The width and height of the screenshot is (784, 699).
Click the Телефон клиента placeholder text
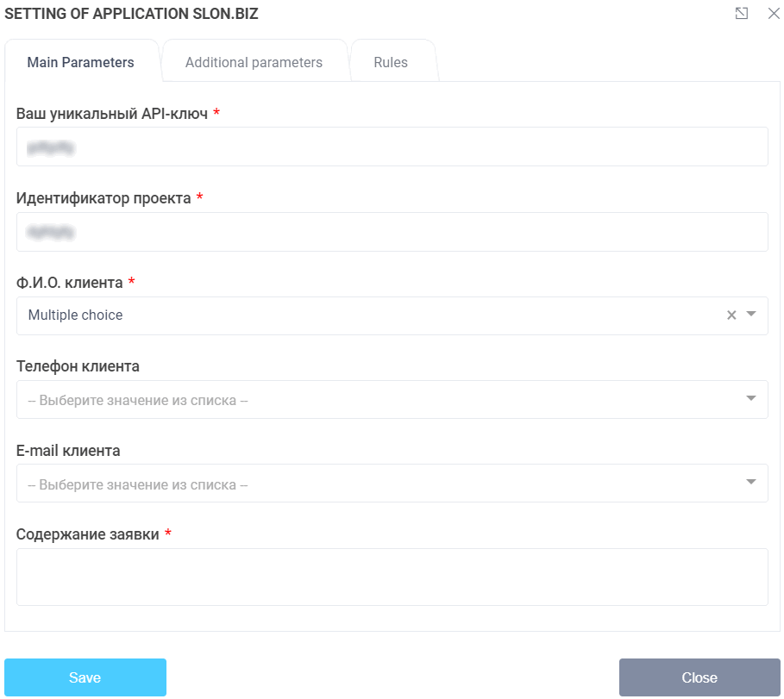[x=138, y=400]
